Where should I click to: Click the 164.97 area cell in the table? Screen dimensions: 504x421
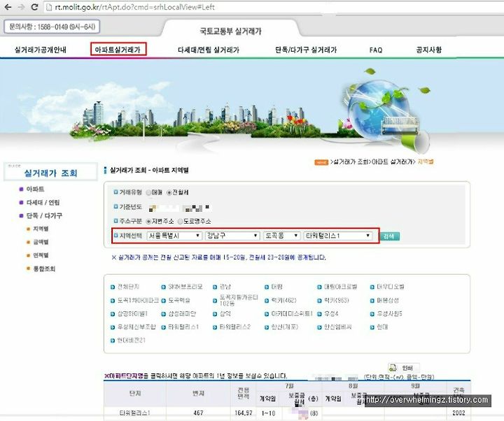244,413
